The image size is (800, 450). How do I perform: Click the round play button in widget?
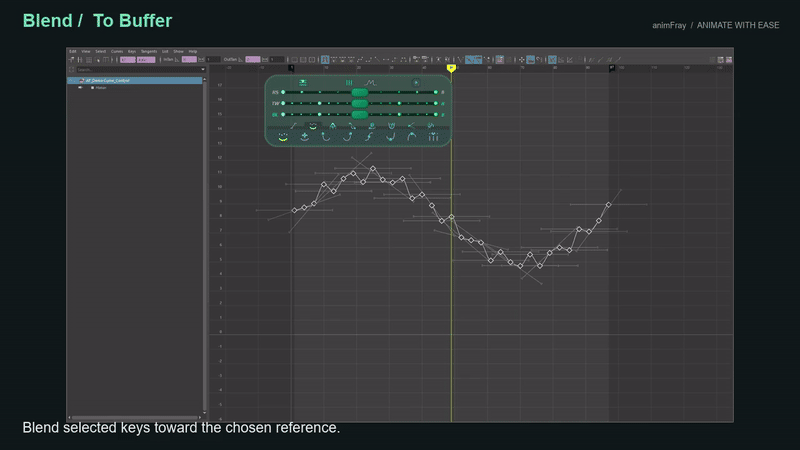[416, 83]
